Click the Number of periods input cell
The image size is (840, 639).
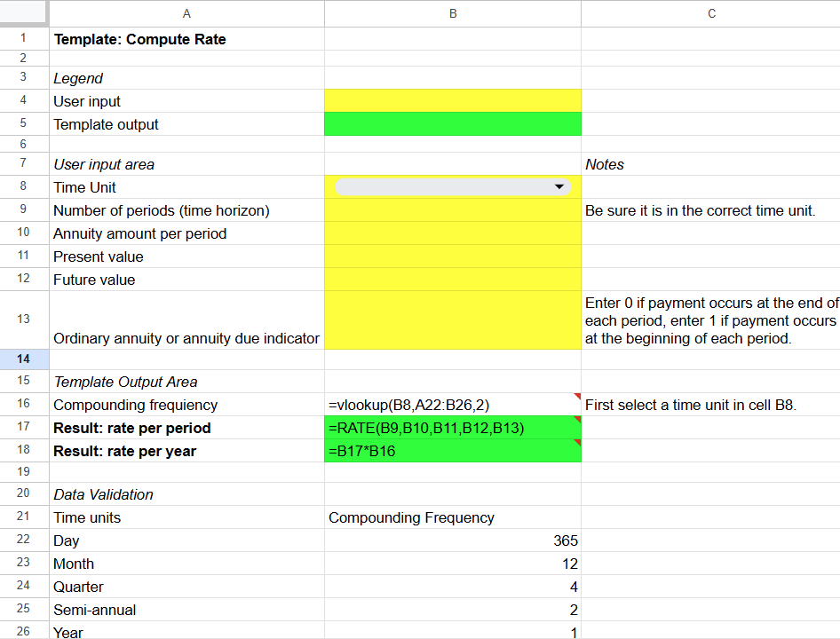(453, 210)
